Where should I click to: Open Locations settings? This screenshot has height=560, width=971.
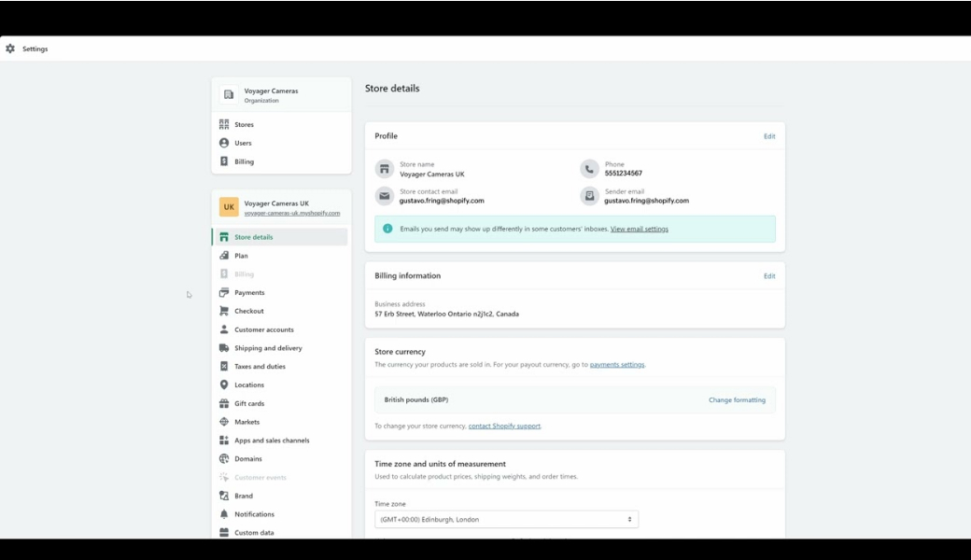tap(249, 385)
